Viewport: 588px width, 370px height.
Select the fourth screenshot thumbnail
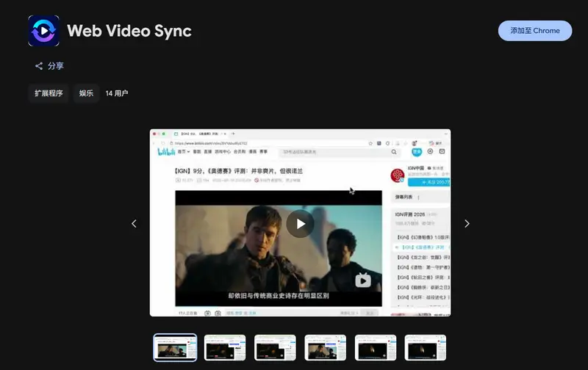(325, 347)
